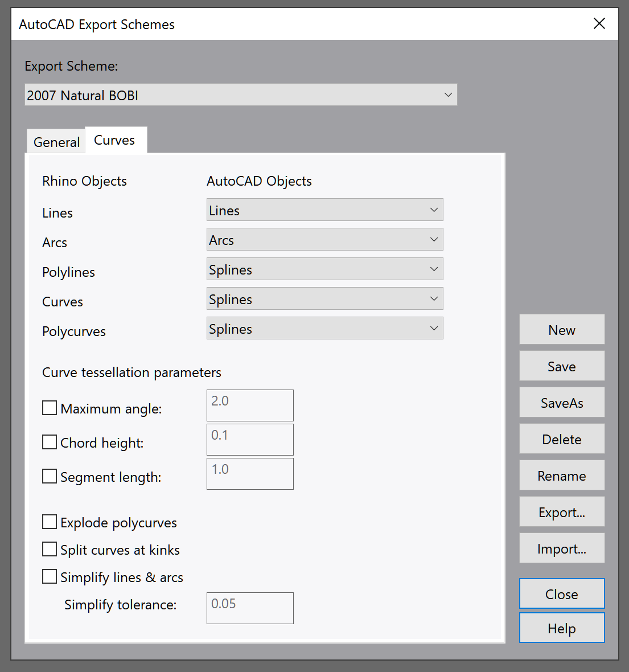Image resolution: width=629 pixels, height=672 pixels.
Task: Click the Maximum angle value field
Action: coord(250,405)
